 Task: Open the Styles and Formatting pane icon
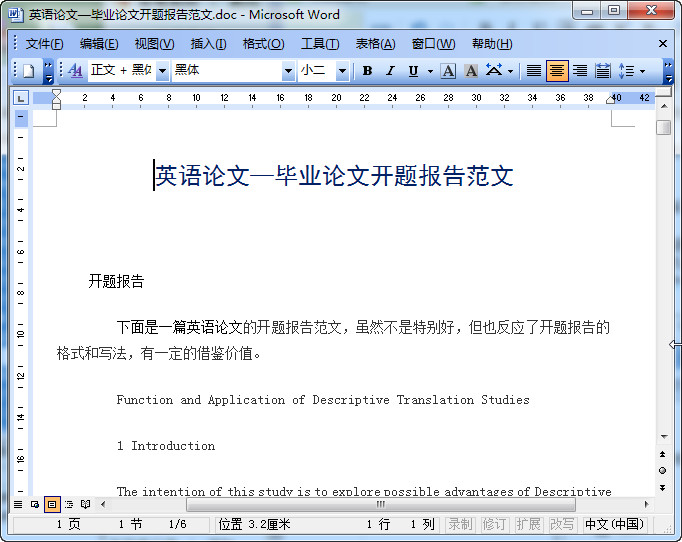[75, 70]
